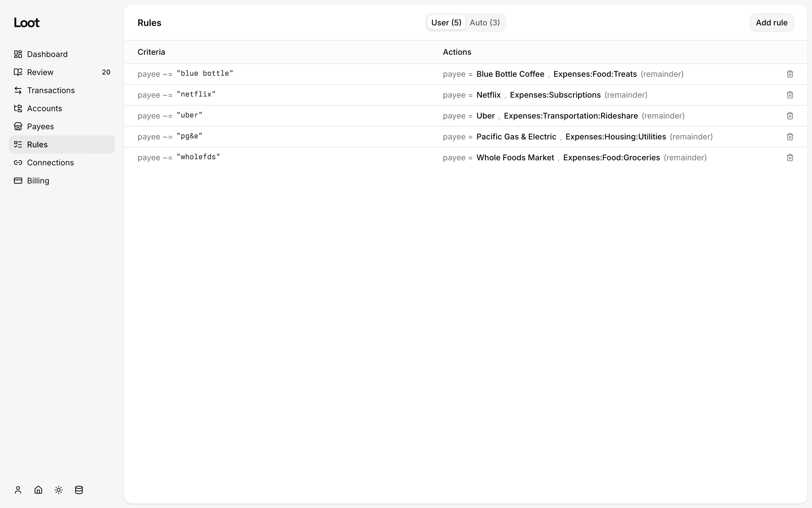The height and width of the screenshot is (508, 812).
Task: Click Blue Bottle Coffee payee action
Action: [510, 74]
